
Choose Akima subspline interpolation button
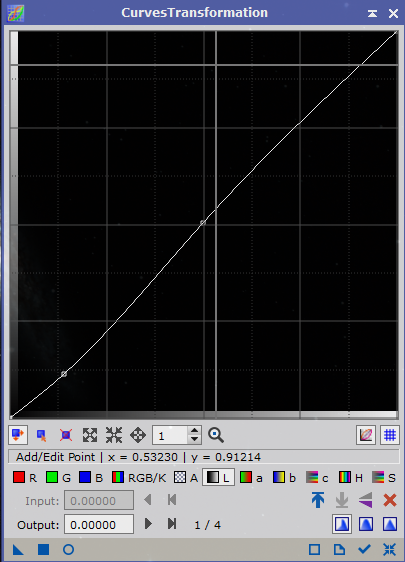click(x=342, y=524)
